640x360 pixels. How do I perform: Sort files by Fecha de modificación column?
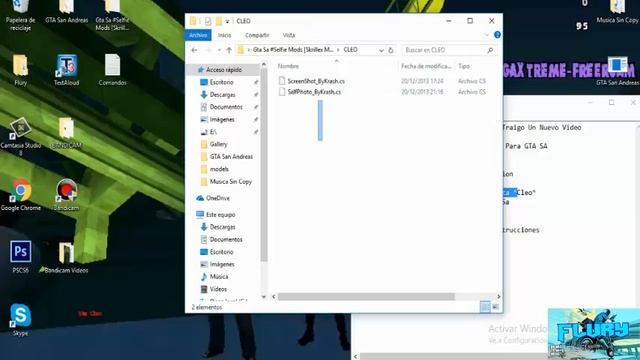pyautogui.click(x=426, y=66)
